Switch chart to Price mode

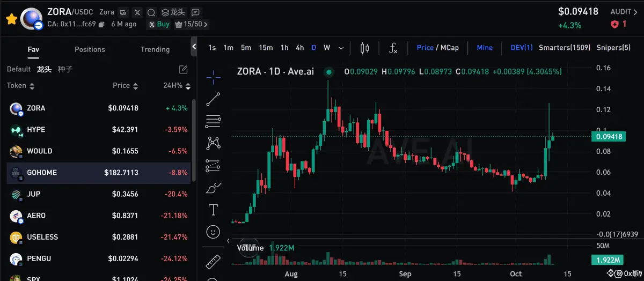tap(425, 48)
